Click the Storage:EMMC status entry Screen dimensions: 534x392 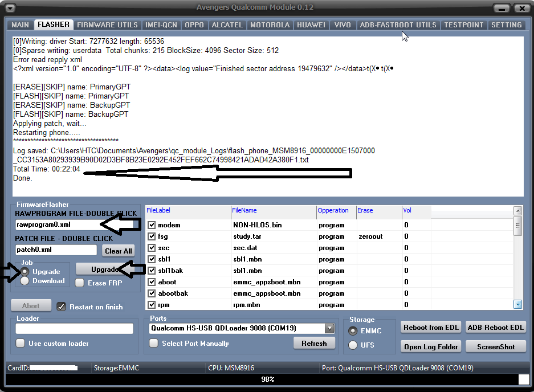[116, 368]
